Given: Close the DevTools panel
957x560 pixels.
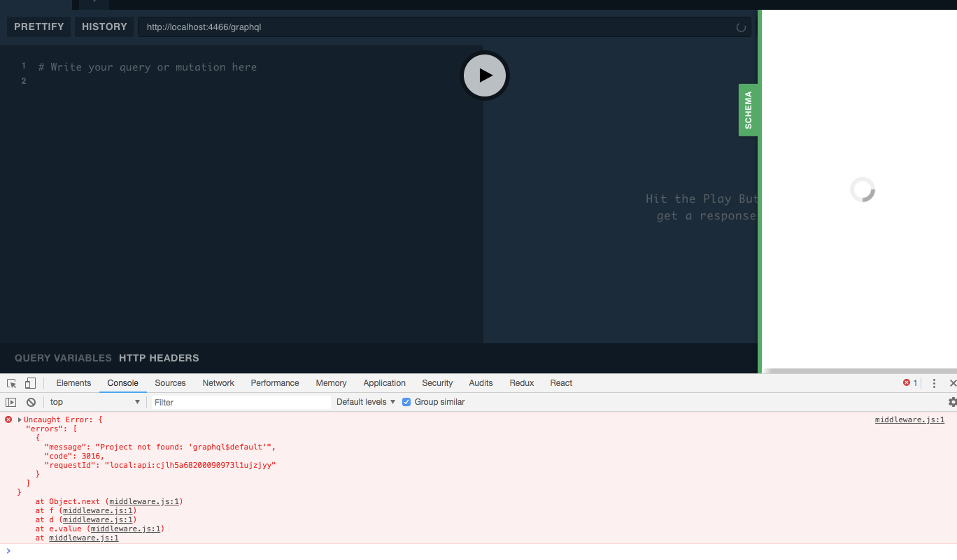Looking at the screenshot, I should point(952,383).
